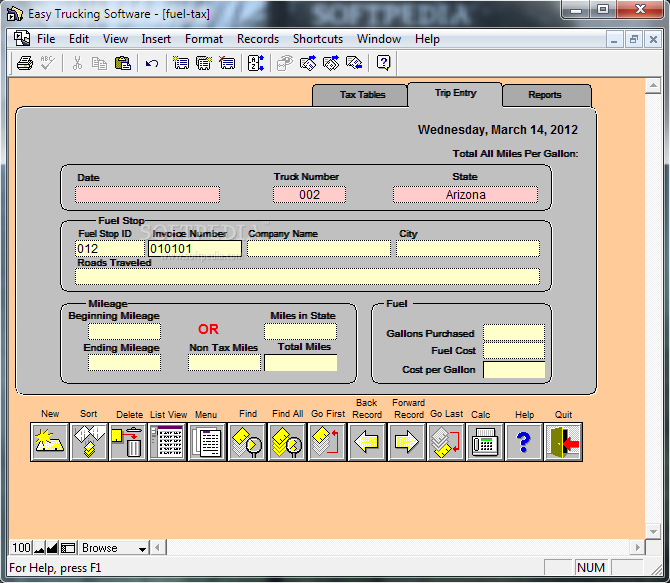Open the Calc calculator button
670x583 pixels.
485,442
